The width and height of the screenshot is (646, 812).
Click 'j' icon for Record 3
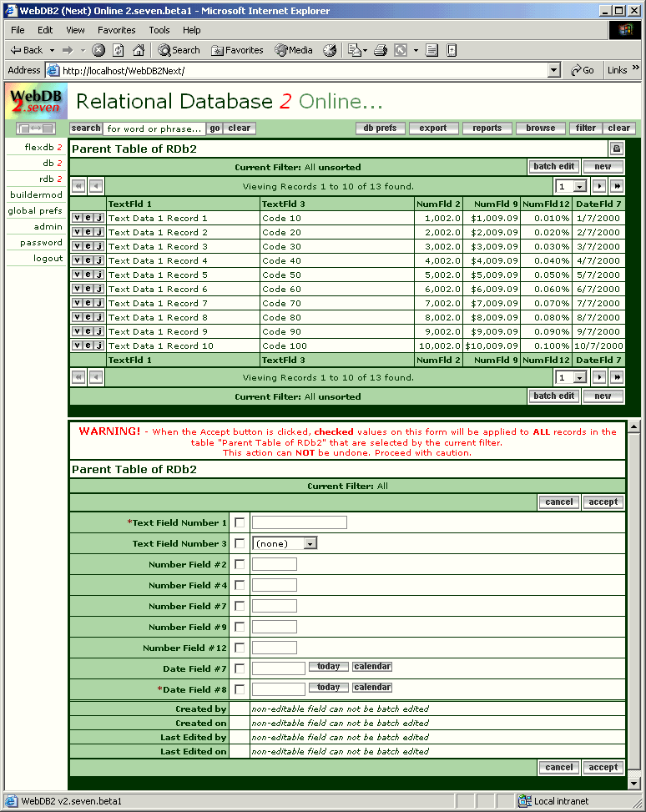coord(99,246)
